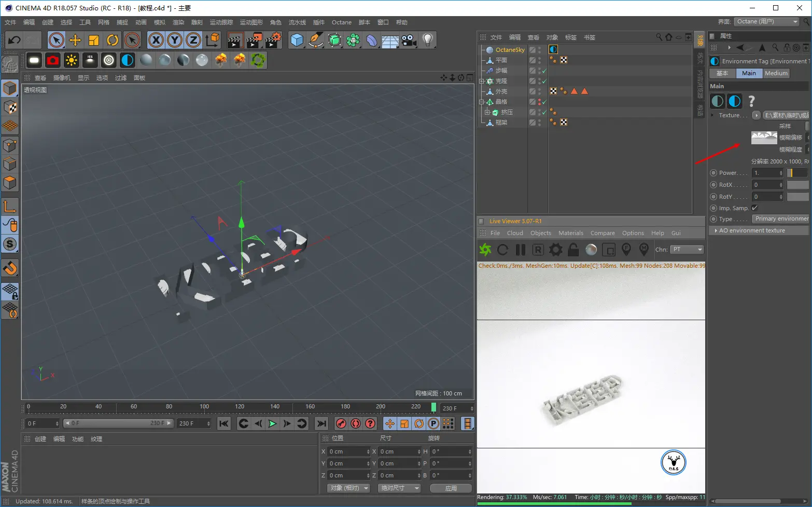Switch to the Medium tab
The width and height of the screenshot is (812, 507).
(x=776, y=73)
